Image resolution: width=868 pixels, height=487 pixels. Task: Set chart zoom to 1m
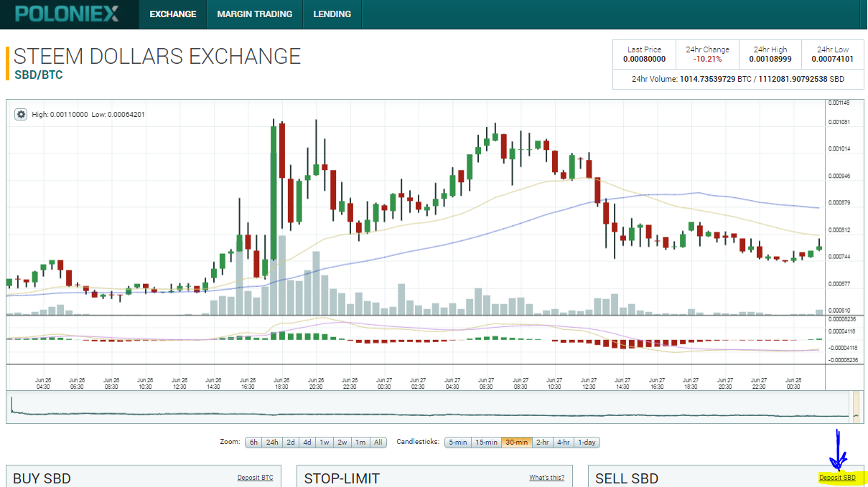[360, 442]
